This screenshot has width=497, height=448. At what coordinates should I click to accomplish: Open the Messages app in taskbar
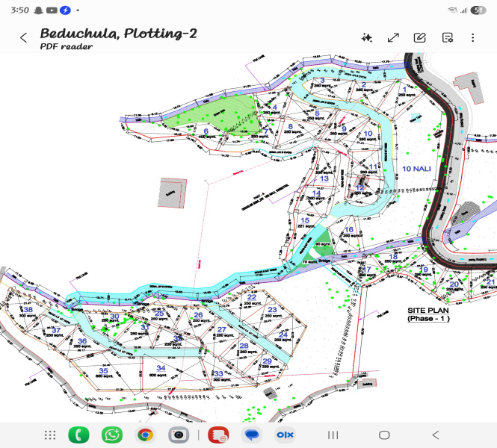[252, 435]
